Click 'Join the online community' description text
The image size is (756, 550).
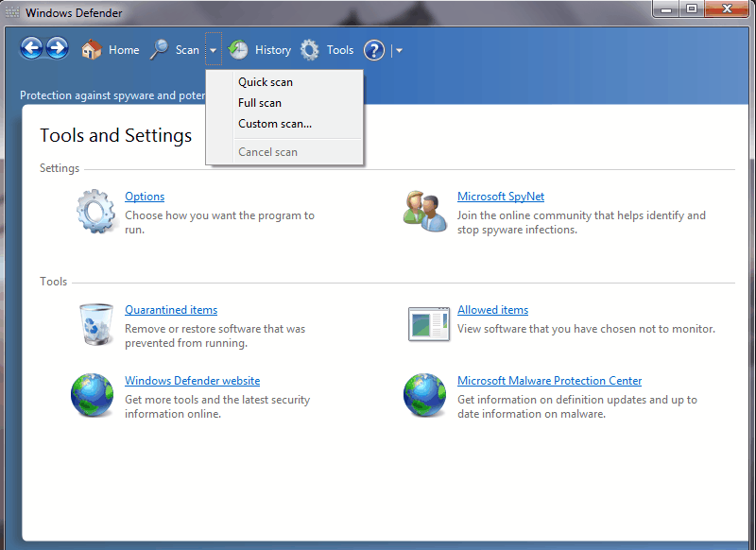coord(581,222)
